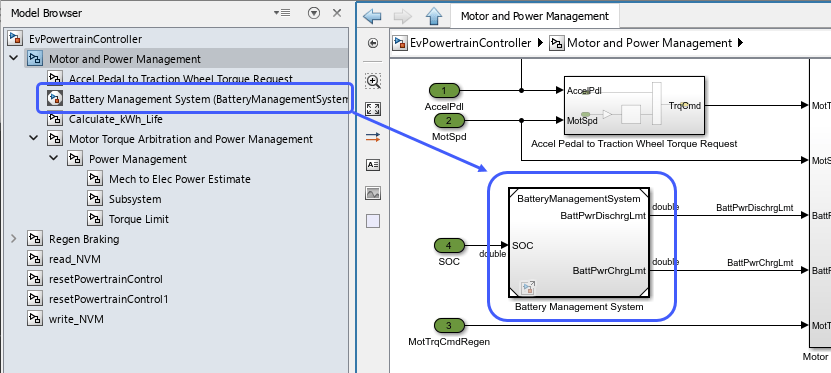Click the Up to Parent arrow
This screenshot has height=373, width=831.
click(434, 16)
